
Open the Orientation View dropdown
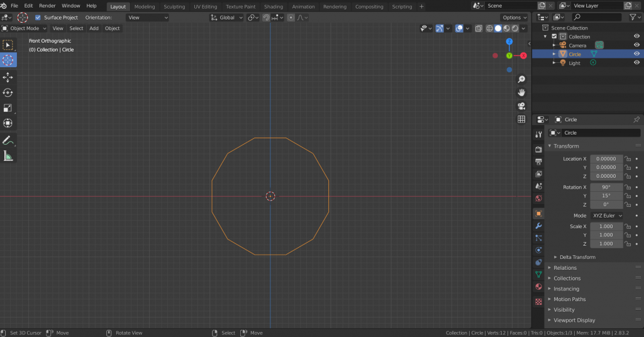pos(147,18)
